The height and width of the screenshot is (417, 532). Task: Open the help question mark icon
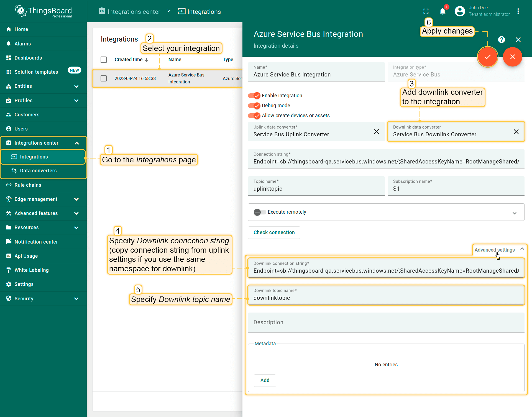(501, 40)
